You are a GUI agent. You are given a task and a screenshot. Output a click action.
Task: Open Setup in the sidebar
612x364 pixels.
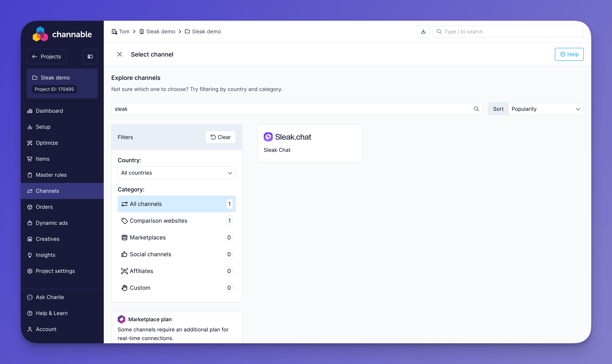click(62, 127)
